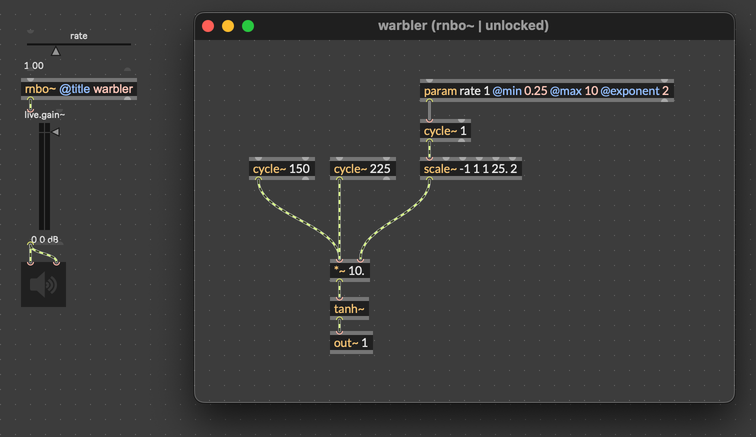The image size is (756, 437).
Task: Close the warbler rnbo~ window
Action: coord(208,26)
